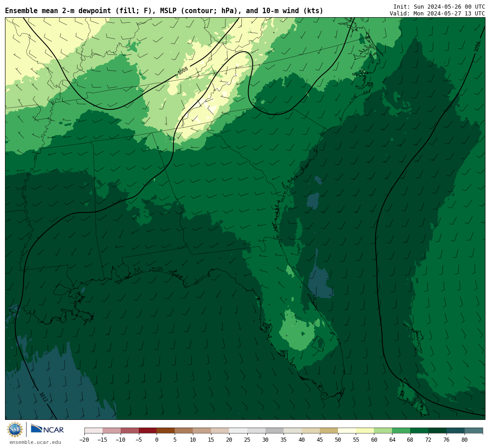Pick the cream swatch between 50 and 55
Viewport: 490px width, 448px height.
click(x=347, y=431)
